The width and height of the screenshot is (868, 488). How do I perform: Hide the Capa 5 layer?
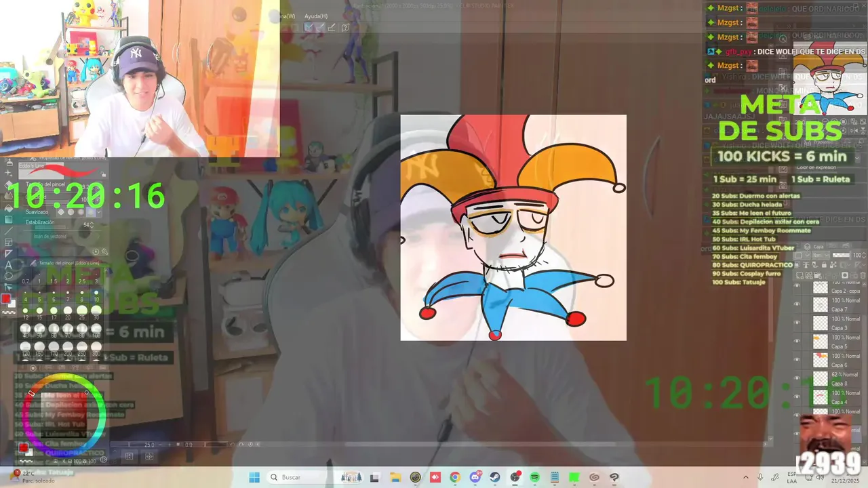pos(797,342)
